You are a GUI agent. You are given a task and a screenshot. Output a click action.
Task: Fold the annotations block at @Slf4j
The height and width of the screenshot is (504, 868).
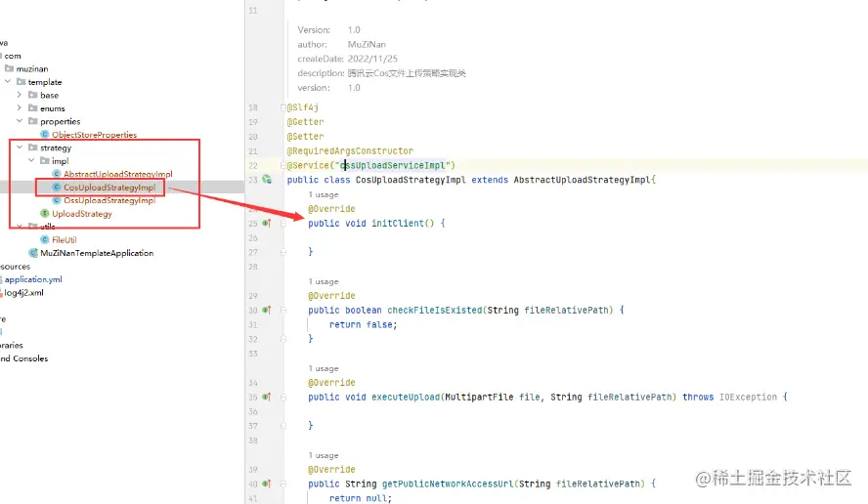coord(282,107)
